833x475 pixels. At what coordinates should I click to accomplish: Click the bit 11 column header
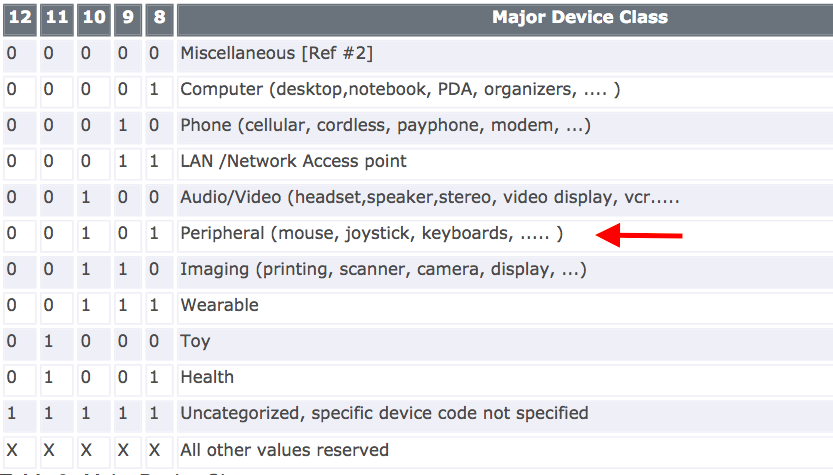(x=56, y=17)
